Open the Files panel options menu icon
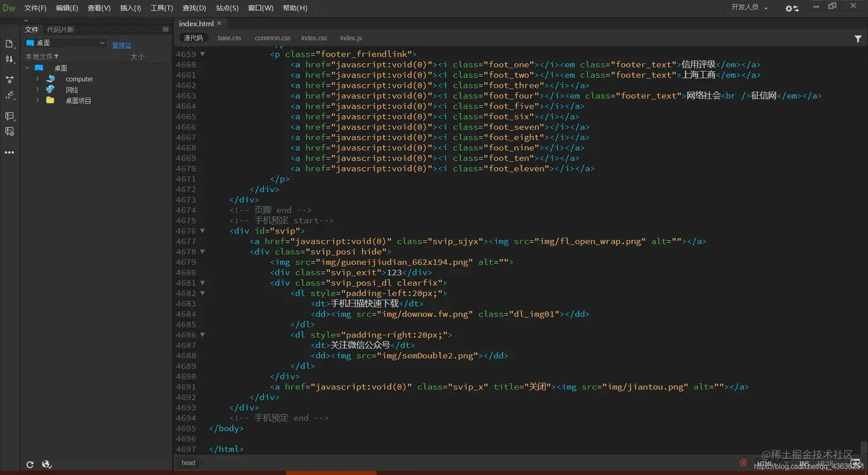The width and height of the screenshot is (868, 475). point(165,29)
